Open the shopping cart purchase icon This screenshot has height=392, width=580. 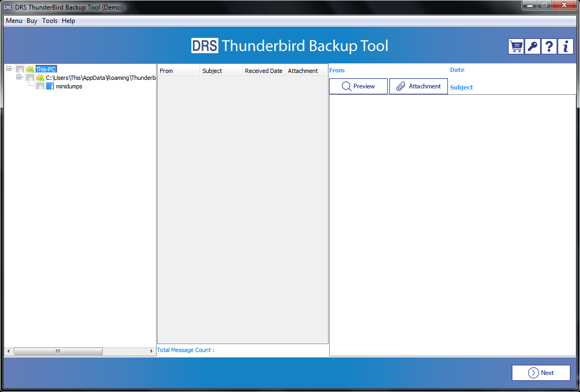(515, 46)
